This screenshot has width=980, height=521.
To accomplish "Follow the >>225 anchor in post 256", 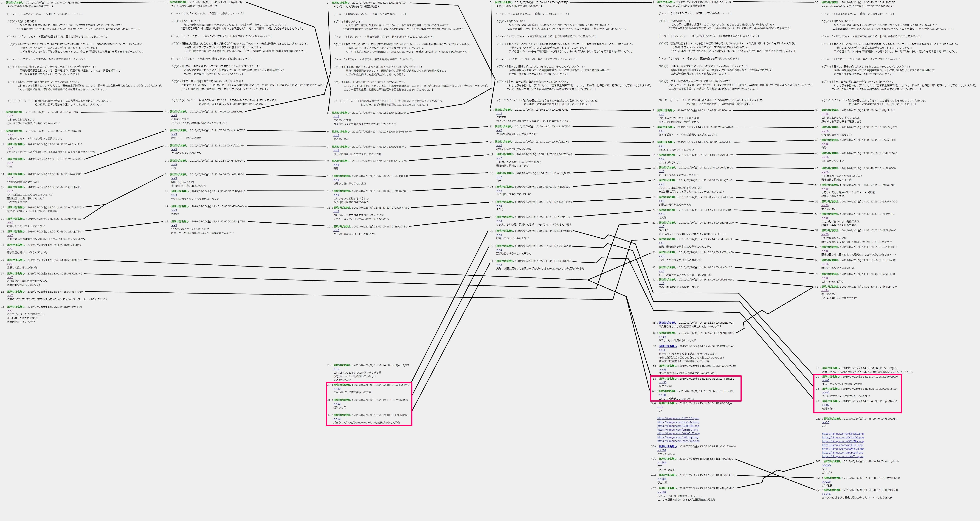I will [826, 494].
